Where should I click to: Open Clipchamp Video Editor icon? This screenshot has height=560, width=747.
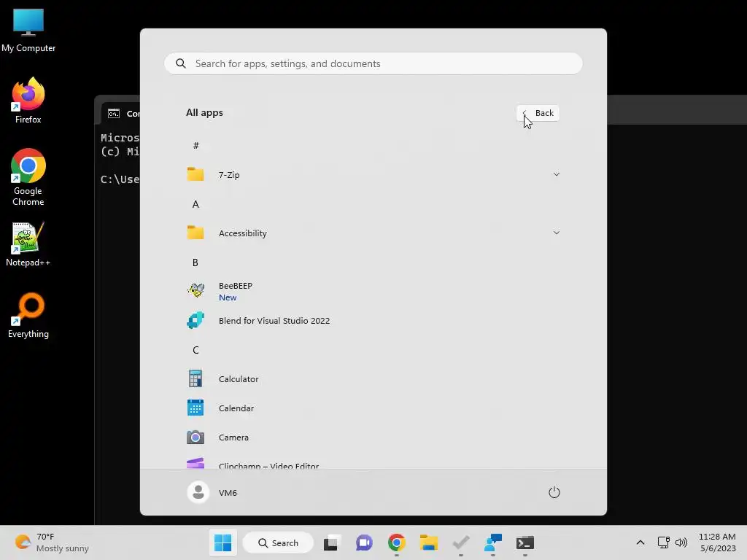[x=196, y=463]
